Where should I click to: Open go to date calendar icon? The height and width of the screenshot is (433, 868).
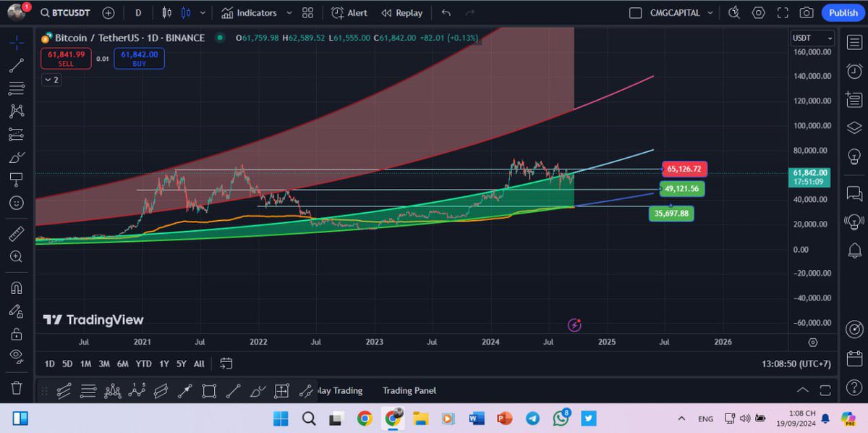226,363
